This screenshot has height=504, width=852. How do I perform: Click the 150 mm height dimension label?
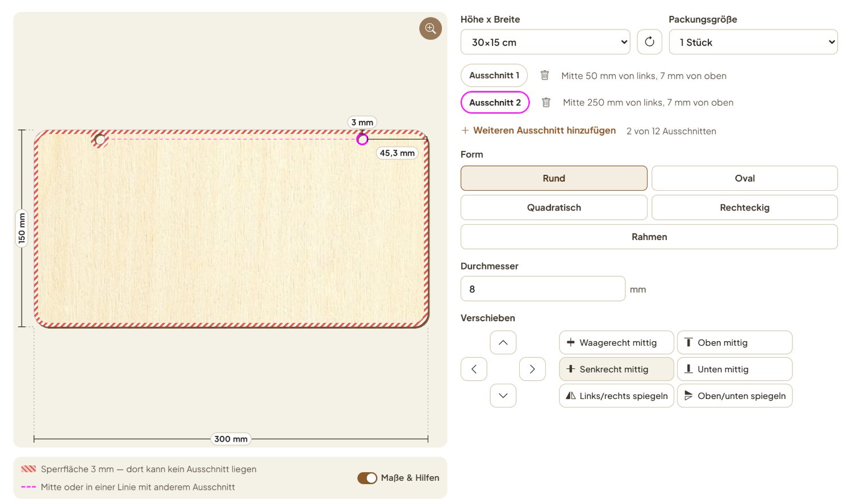point(22,228)
